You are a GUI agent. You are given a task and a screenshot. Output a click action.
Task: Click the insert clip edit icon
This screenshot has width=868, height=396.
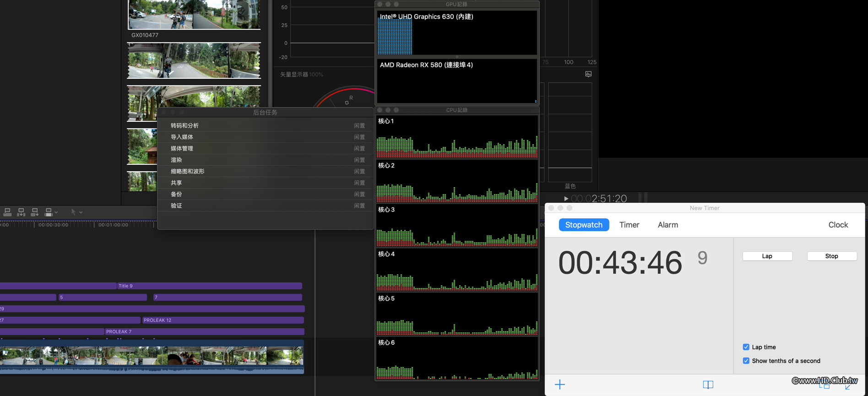pos(21,212)
